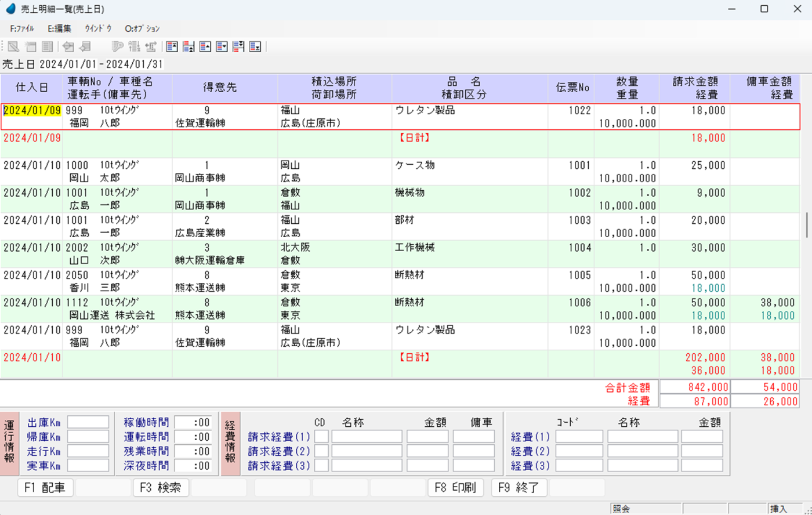Jump to last record using toolbar icon
This screenshot has height=515, width=812.
[255, 47]
